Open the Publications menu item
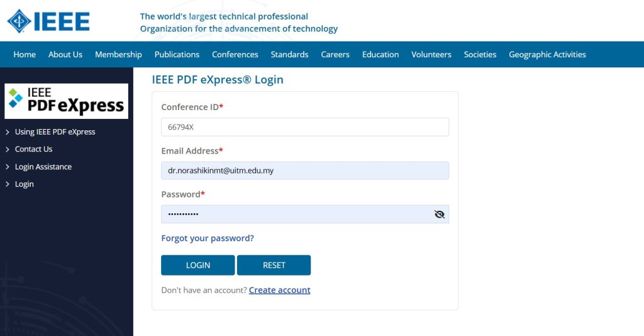Image resolution: width=644 pixels, height=336 pixels. pyautogui.click(x=177, y=54)
